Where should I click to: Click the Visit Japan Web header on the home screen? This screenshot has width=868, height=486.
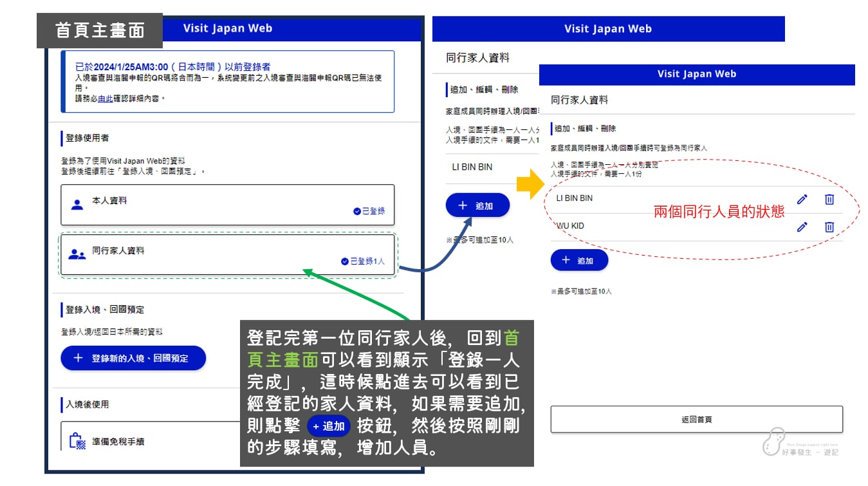coord(228,28)
